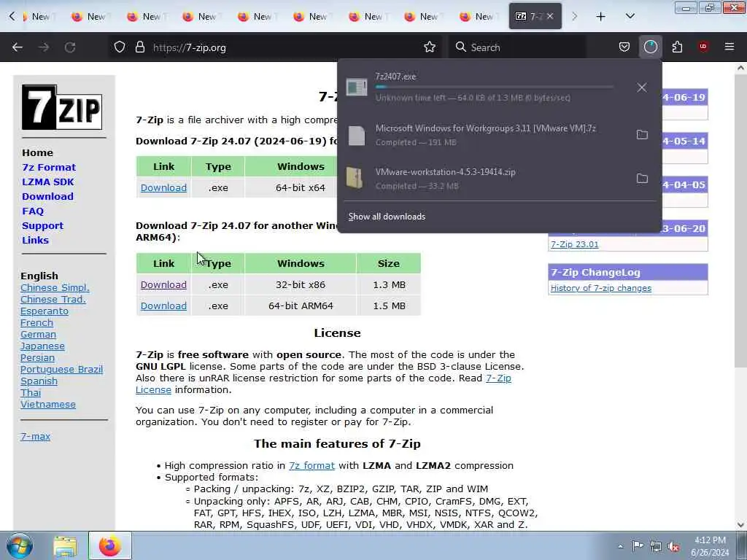Cancel the 7z2407.exe download

(x=642, y=87)
